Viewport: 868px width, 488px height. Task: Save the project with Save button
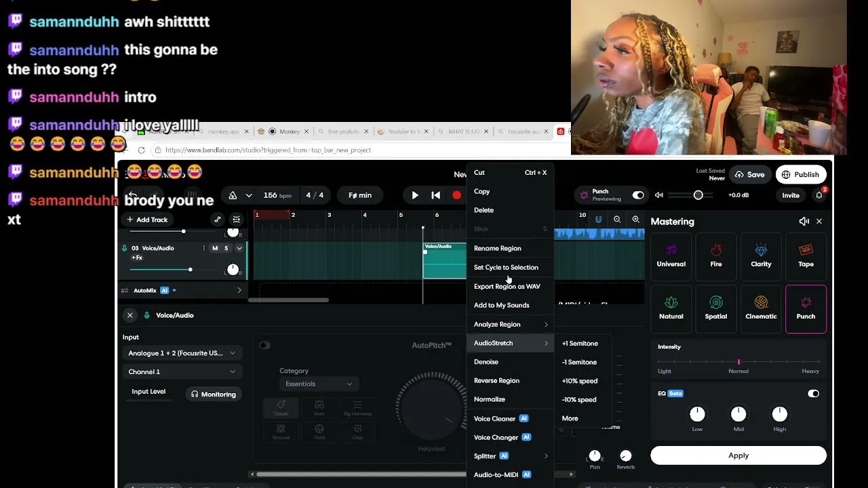[x=749, y=174]
